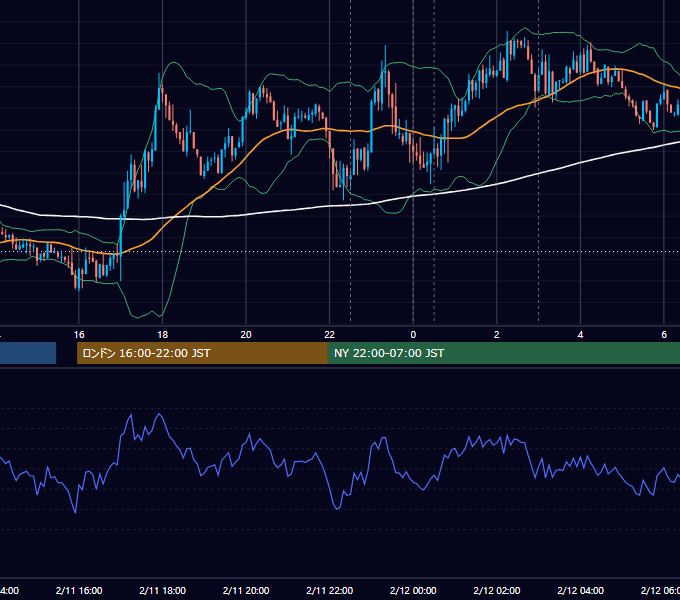Click the 2/11 16:00 time axis label

79,590
